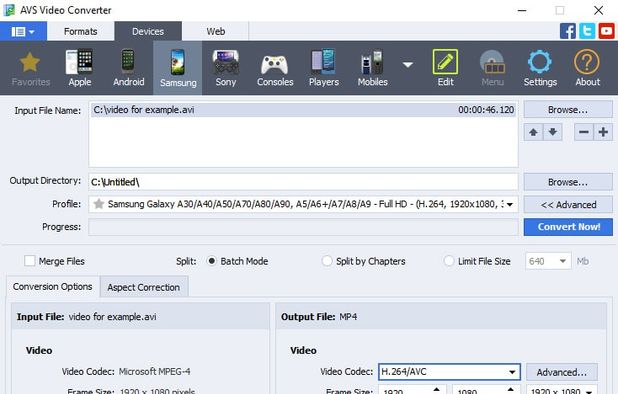The height and width of the screenshot is (394, 618).
Task: Start conversion with Convert Now!
Action: [x=568, y=227]
